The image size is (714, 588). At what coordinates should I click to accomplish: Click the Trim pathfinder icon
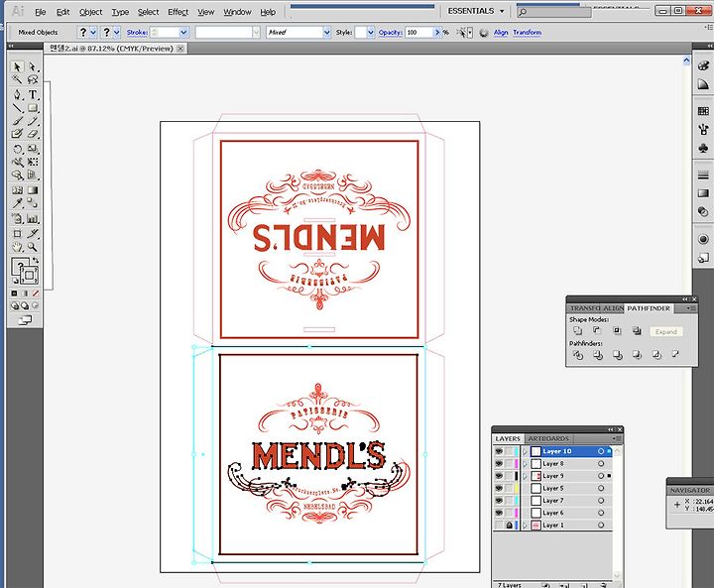(x=597, y=355)
